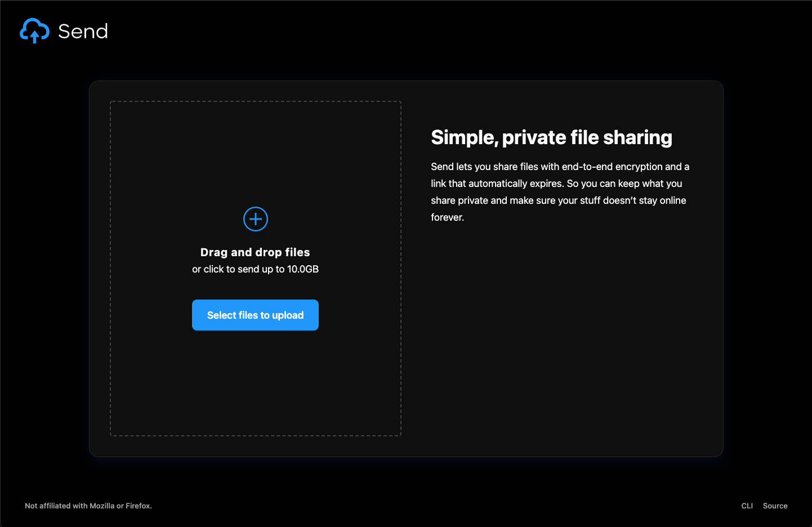
Task: Click Select files to upload to browse files
Action: tap(255, 315)
